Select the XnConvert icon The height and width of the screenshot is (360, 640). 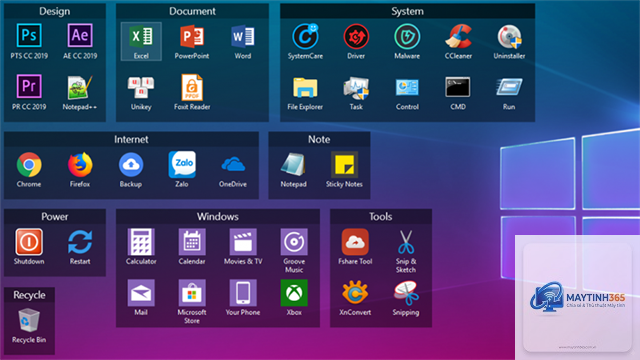(x=355, y=293)
